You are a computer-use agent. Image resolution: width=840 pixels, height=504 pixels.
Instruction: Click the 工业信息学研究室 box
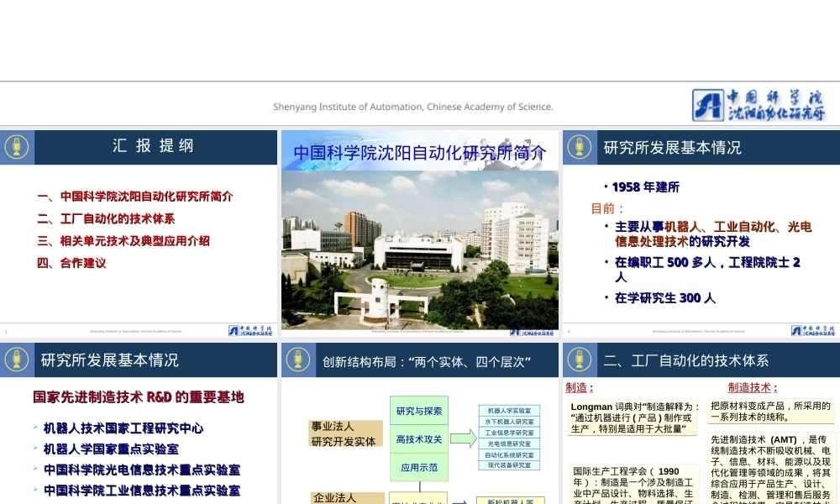[x=510, y=433]
